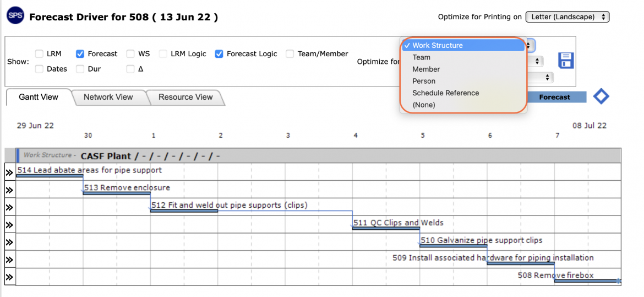This screenshot has width=644, height=297.
Task: Click the 08 Jul 22 end date
Action: [x=590, y=126]
